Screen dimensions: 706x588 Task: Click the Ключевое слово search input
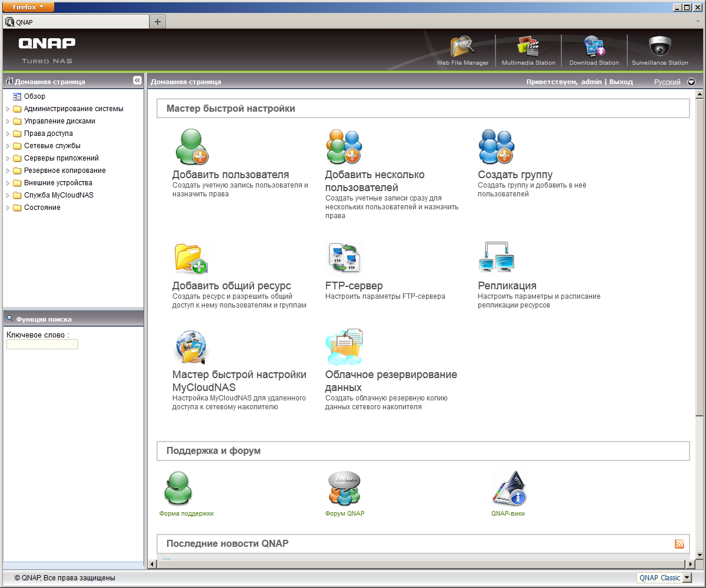(42, 344)
